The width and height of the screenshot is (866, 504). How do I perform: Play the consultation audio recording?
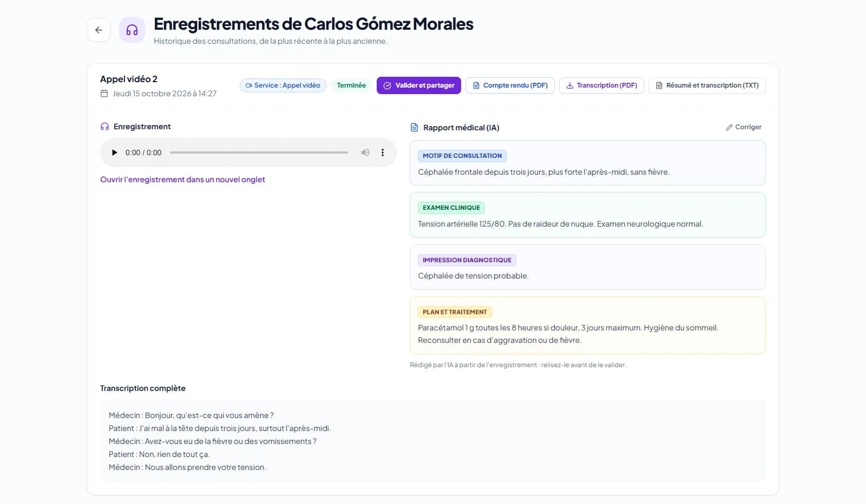[114, 152]
